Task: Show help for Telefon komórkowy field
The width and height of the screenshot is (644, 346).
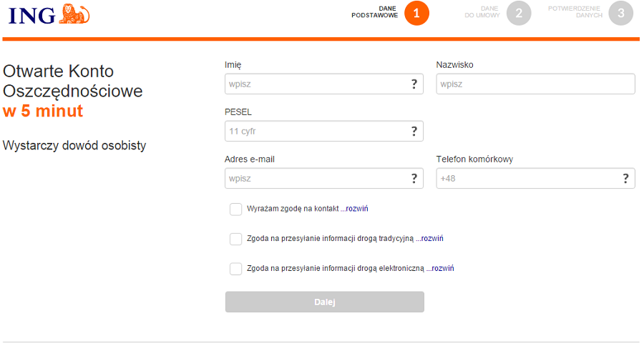Action: pyautogui.click(x=625, y=179)
